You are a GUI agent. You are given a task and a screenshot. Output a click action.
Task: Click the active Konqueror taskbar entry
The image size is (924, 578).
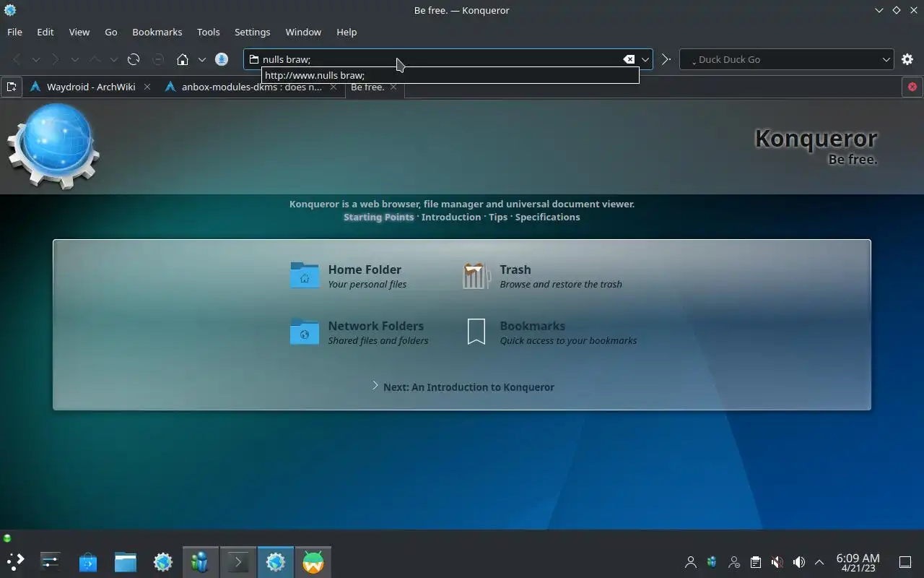[276, 561]
